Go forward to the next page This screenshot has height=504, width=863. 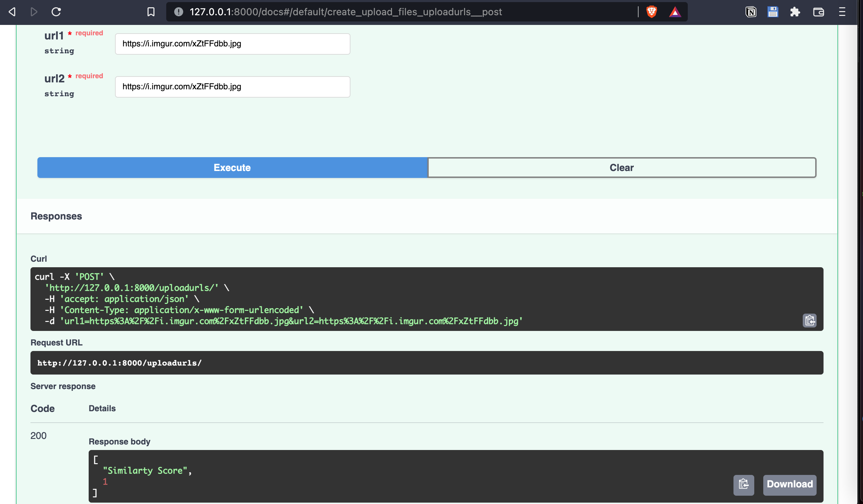coord(34,12)
